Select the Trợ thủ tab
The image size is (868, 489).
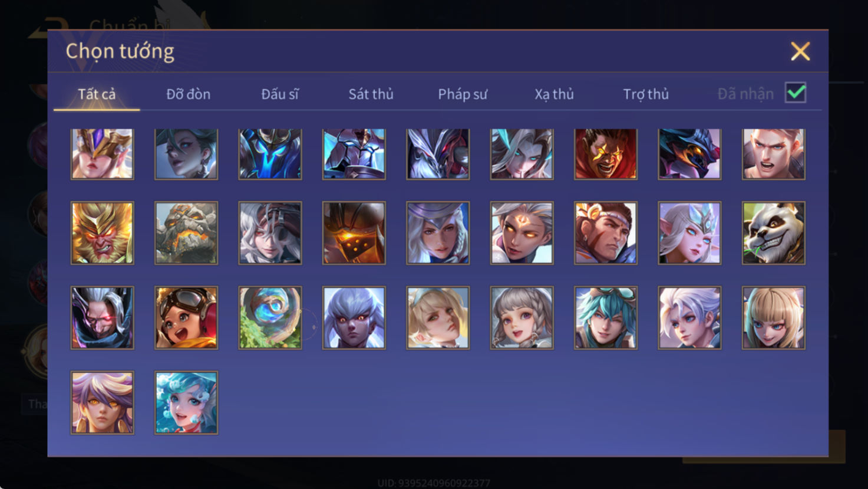[646, 94]
